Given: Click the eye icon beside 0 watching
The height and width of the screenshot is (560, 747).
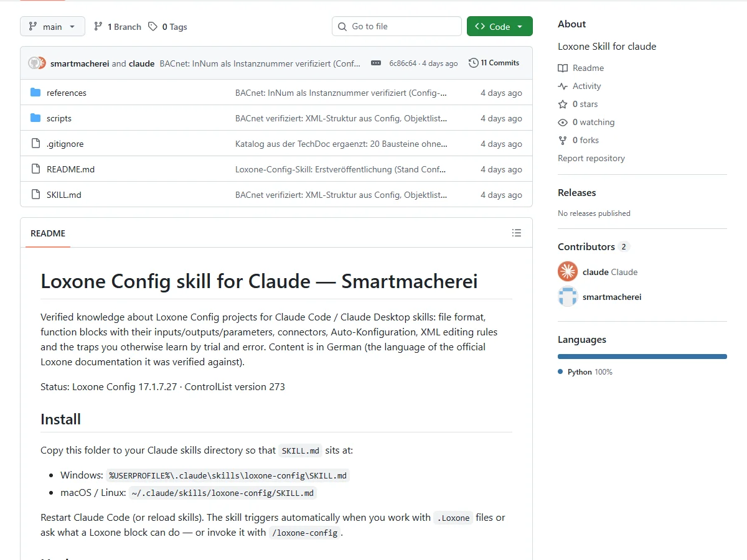Looking at the screenshot, I should (x=563, y=122).
